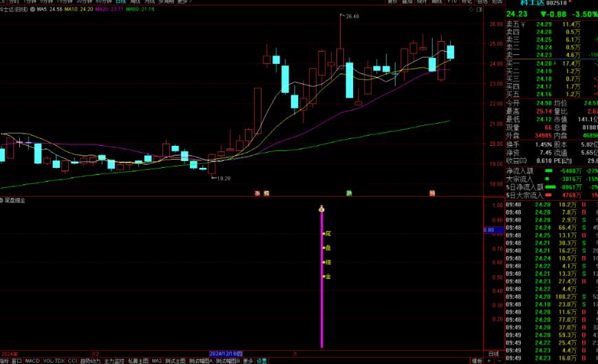Click the 外盘 value 34985
Screen dimensions: 598x364
[x=543, y=136]
